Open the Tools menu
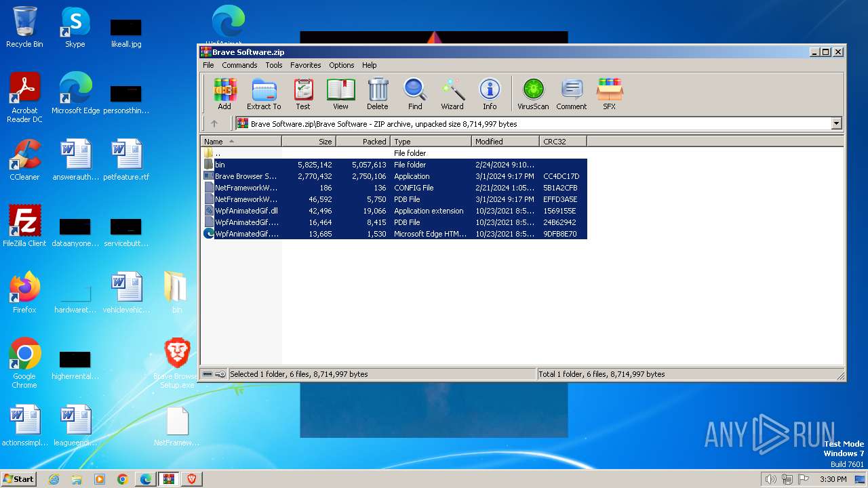Image resolution: width=868 pixels, height=488 pixels. [274, 65]
